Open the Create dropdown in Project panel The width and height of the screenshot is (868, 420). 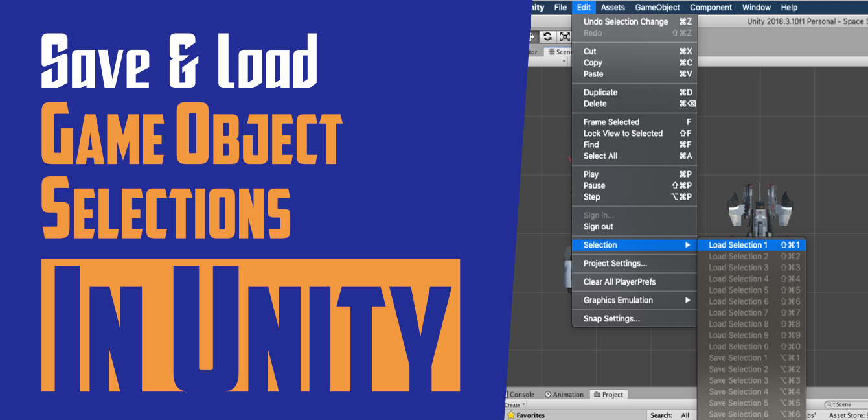tap(516, 405)
